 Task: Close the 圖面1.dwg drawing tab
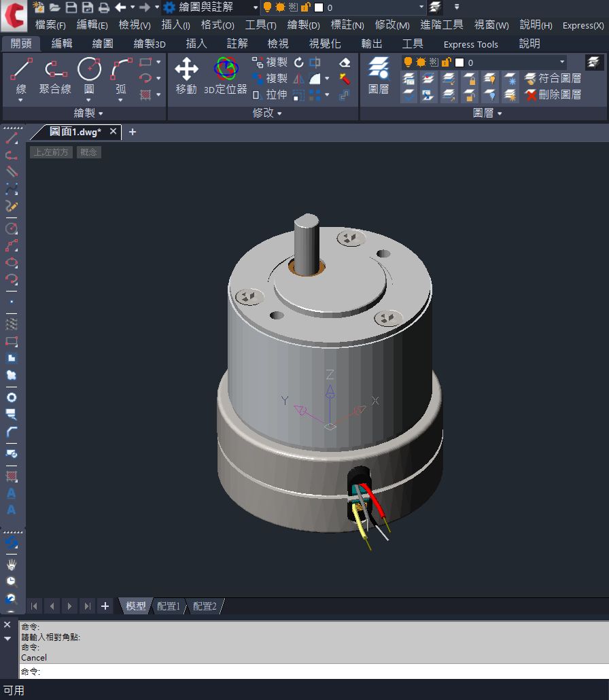click(113, 131)
